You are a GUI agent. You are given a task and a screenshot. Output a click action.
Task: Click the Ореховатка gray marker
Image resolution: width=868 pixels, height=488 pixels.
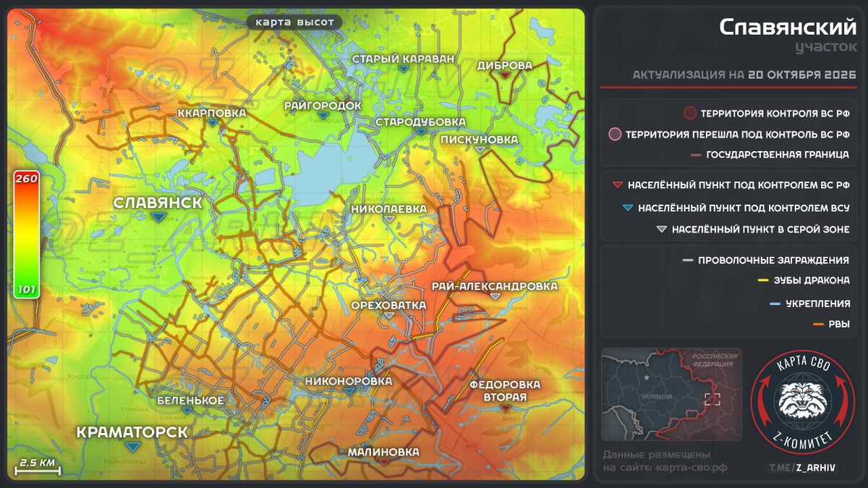389,315
